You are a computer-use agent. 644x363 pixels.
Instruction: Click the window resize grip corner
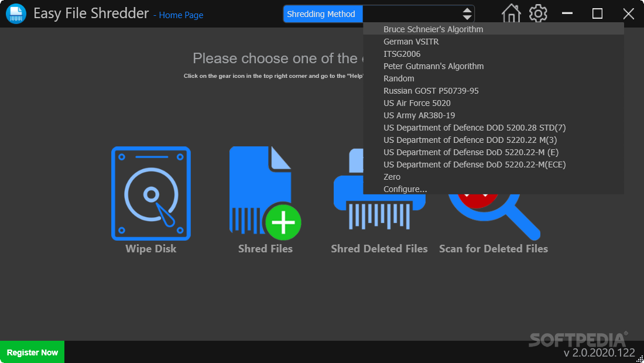640,359
